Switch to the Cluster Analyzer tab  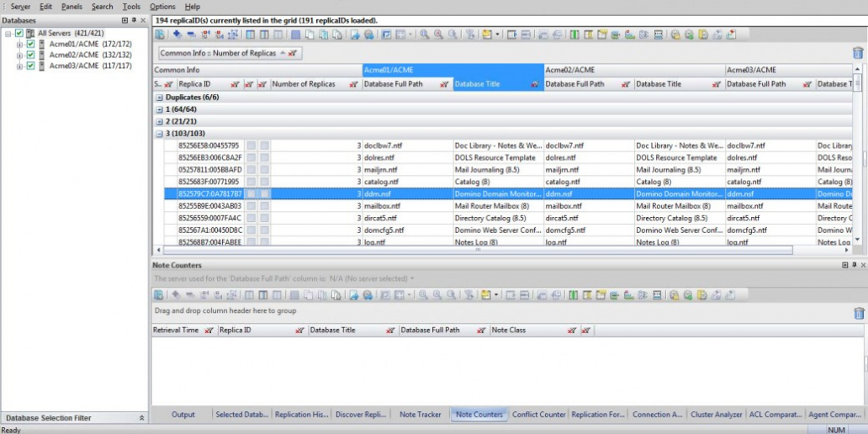coord(716,414)
